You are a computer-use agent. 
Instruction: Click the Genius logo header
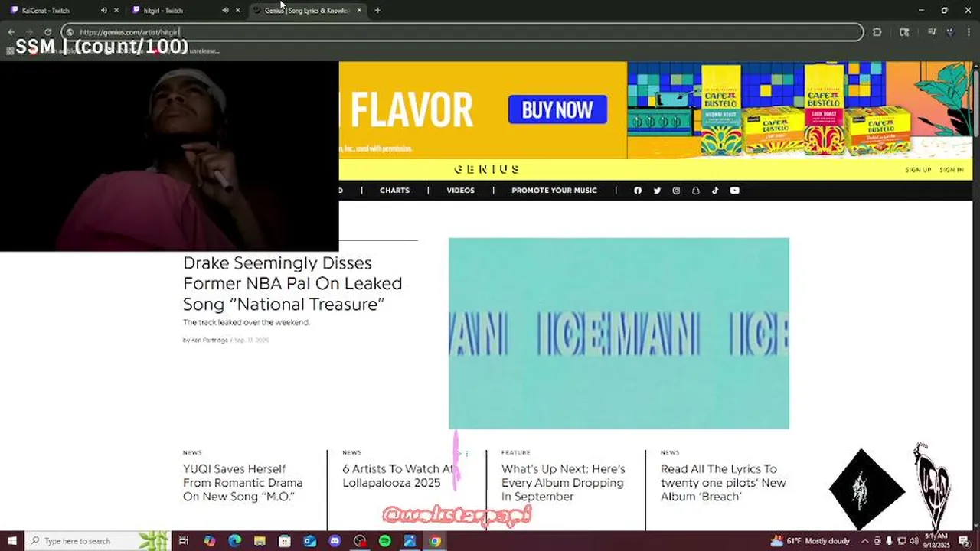tap(487, 169)
